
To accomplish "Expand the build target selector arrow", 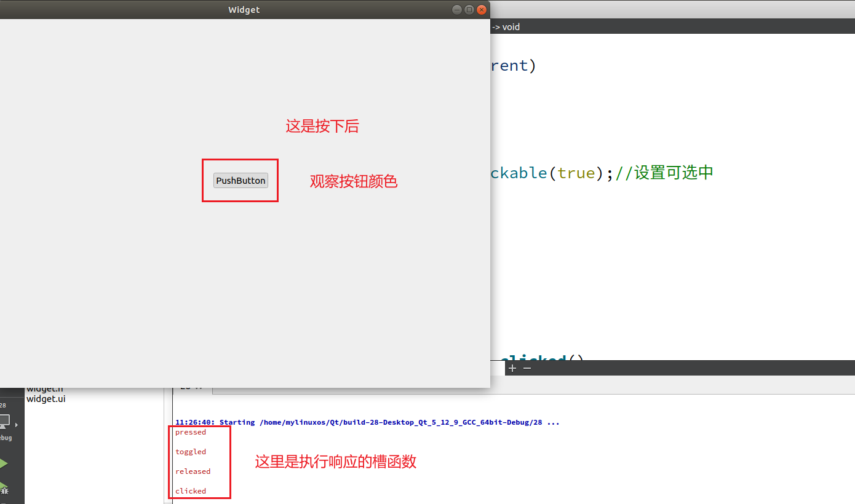I will click(17, 425).
